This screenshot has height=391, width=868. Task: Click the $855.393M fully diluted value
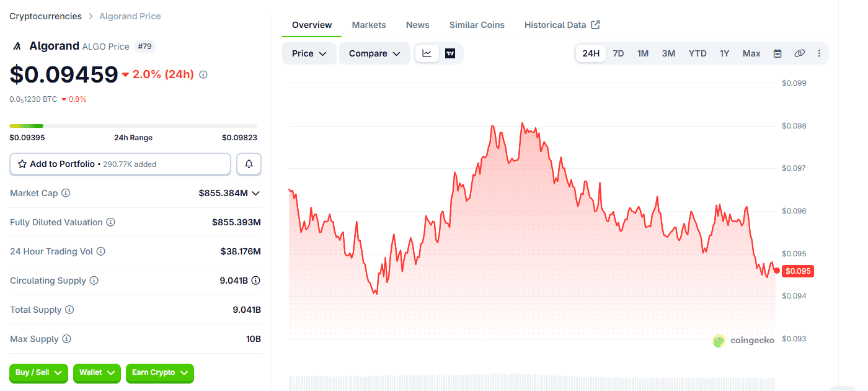point(236,222)
